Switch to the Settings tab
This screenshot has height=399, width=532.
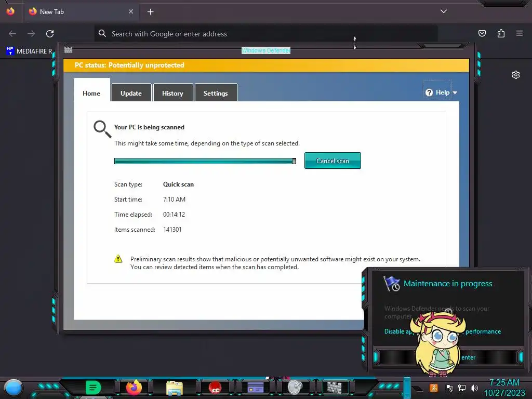click(x=216, y=93)
